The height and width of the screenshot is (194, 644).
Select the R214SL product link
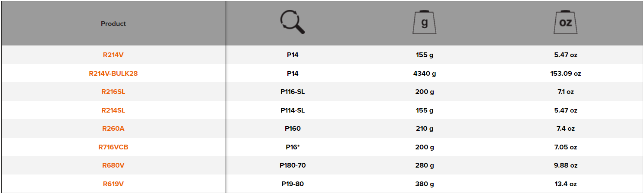[113, 110]
